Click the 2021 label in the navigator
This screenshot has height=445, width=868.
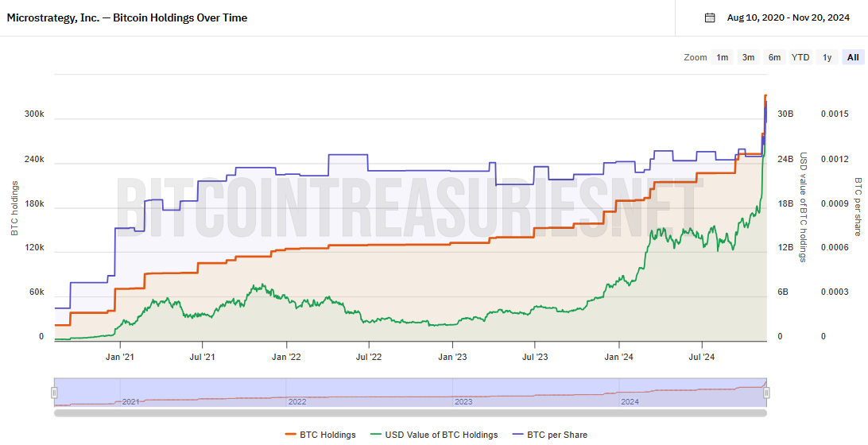(x=130, y=401)
